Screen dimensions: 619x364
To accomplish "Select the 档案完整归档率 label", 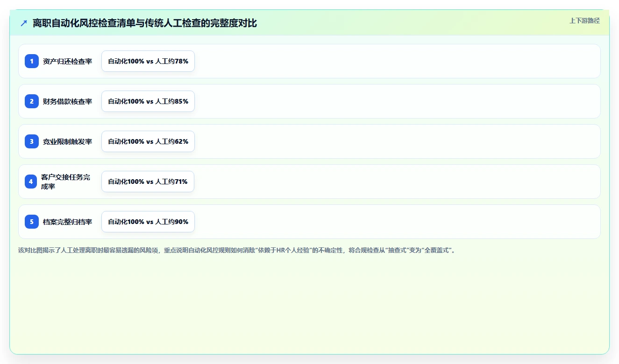I will (x=67, y=222).
